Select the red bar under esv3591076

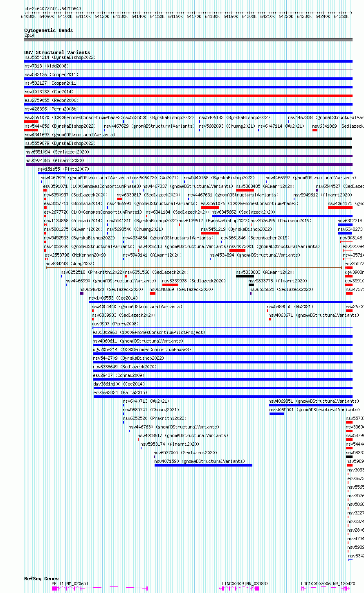pos(210,207)
